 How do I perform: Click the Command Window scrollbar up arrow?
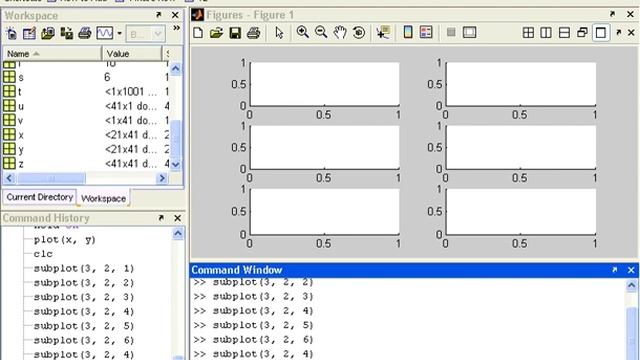[631, 285]
